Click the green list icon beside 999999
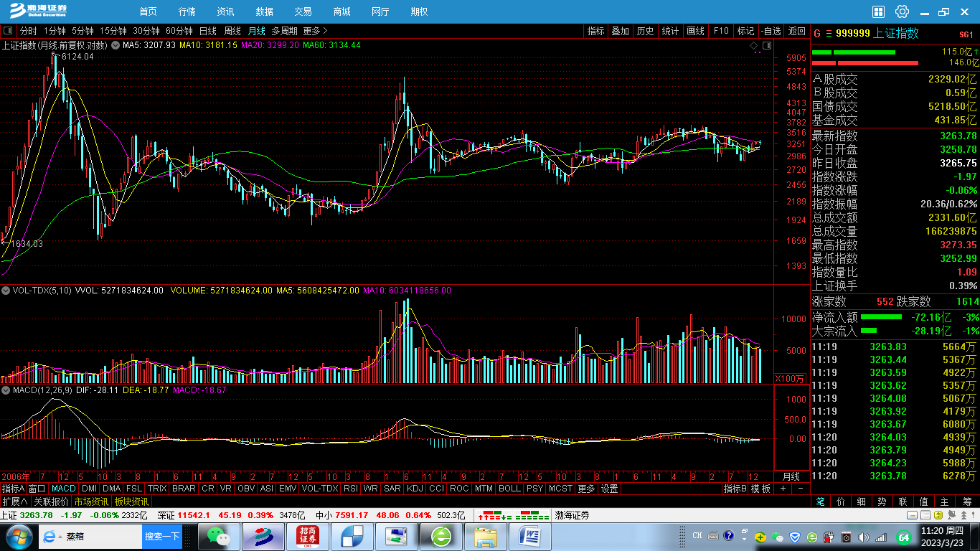This screenshot has width=980, height=551. (x=829, y=34)
